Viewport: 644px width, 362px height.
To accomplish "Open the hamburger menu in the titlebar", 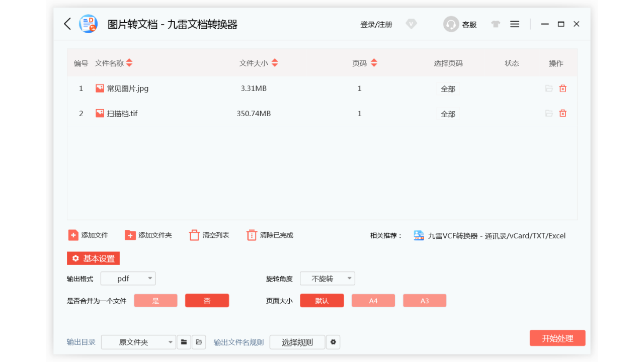I will [x=514, y=24].
